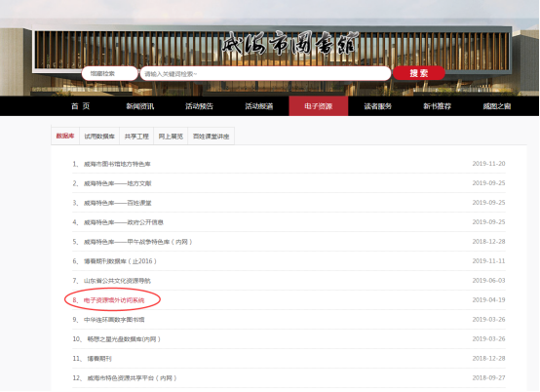Open the 博看期刊数据库（止2016）link
This screenshot has width=540, height=392.
point(120,261)
